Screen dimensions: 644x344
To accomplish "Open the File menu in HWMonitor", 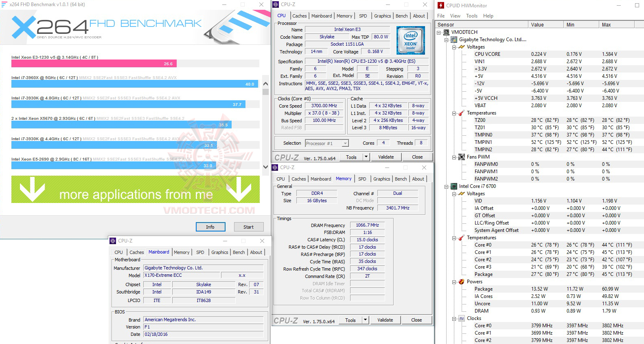I will tap(441, 16).
